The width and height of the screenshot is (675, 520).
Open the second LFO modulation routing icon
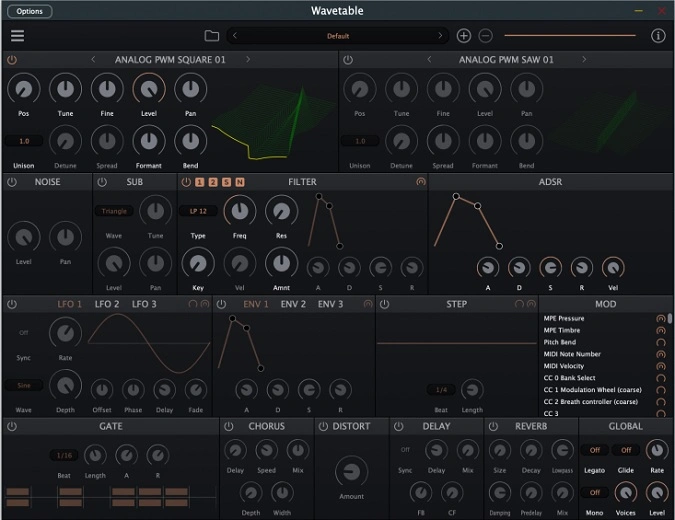pyautogui.click(x=205, y=304)
